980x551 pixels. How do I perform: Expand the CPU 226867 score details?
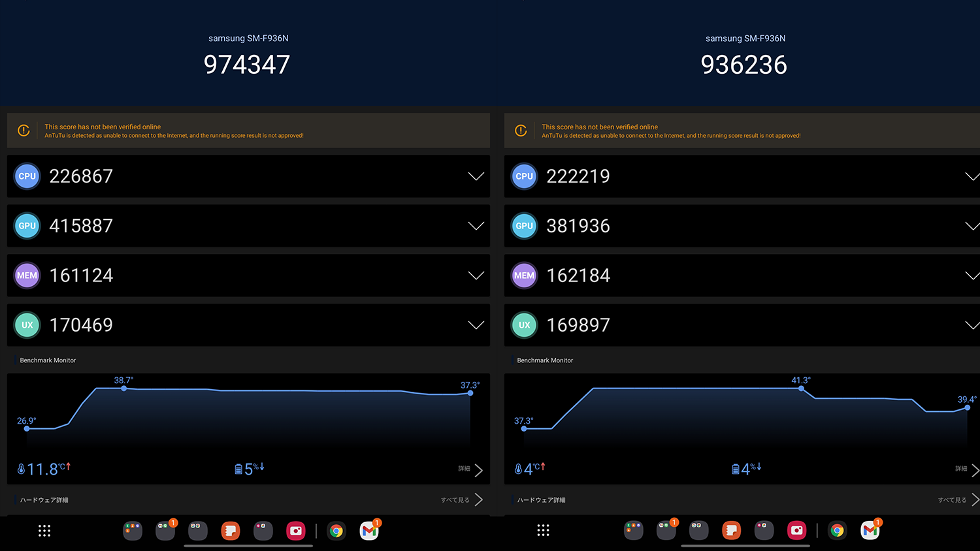(x=476, y=176)
